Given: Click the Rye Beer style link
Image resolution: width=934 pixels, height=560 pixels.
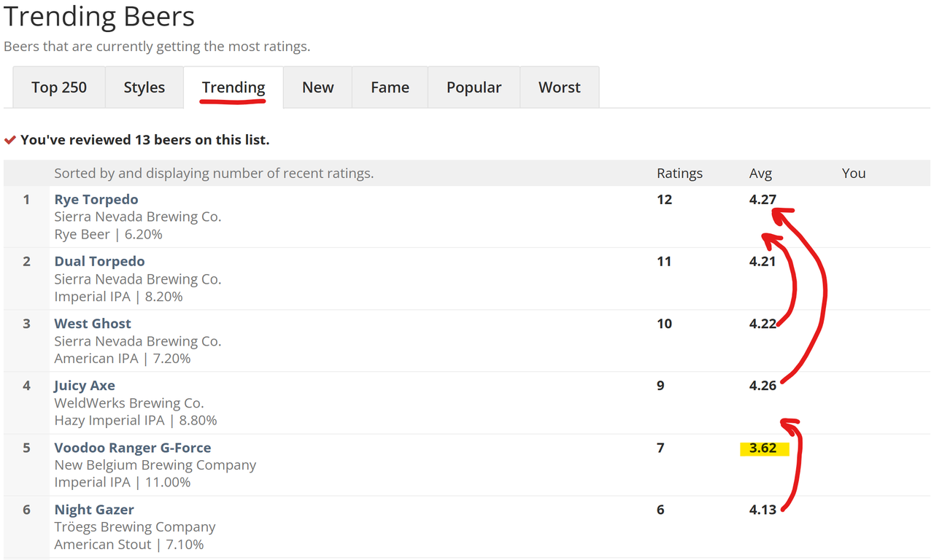Looking at the screenshot, I should click(82, 235).
